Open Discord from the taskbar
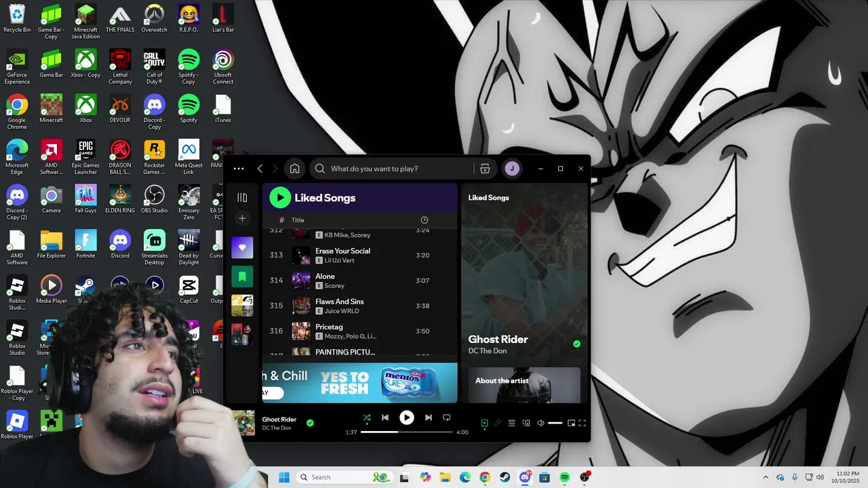The height and width of the screenshot is (488, 868). 525,477
